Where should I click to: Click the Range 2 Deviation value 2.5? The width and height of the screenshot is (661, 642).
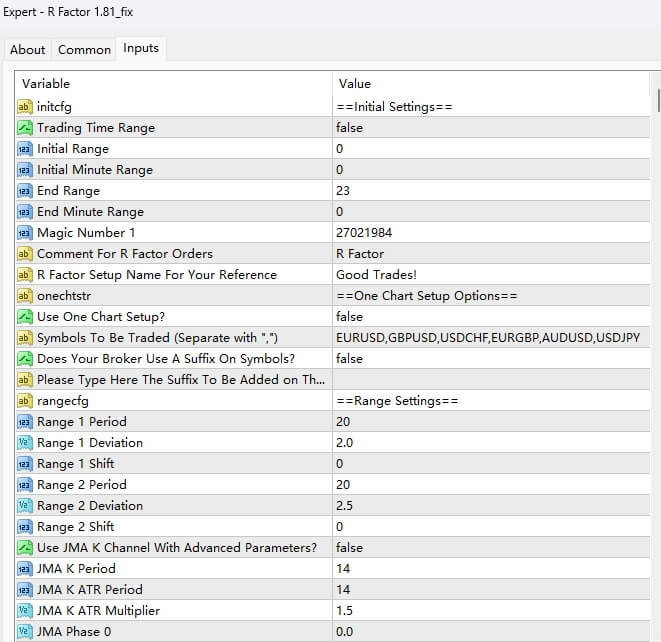[x=344, y=506]
